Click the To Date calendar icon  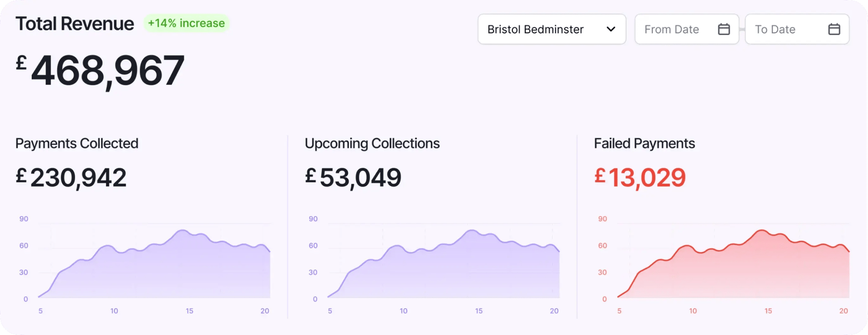pos(834,29)
